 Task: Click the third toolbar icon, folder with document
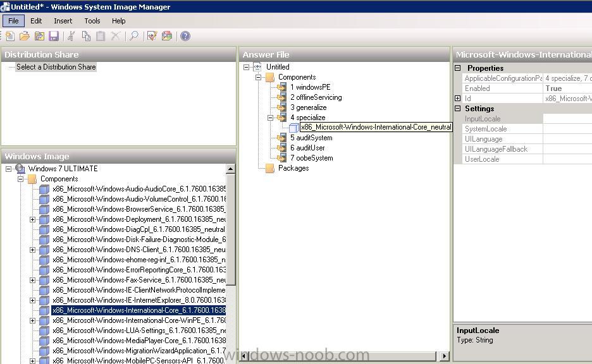click(x=39, y=36)
